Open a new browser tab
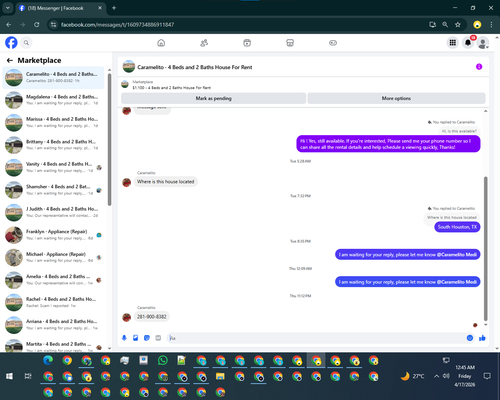The width and height of the screenshot is (500, 400). pos(114,8)
